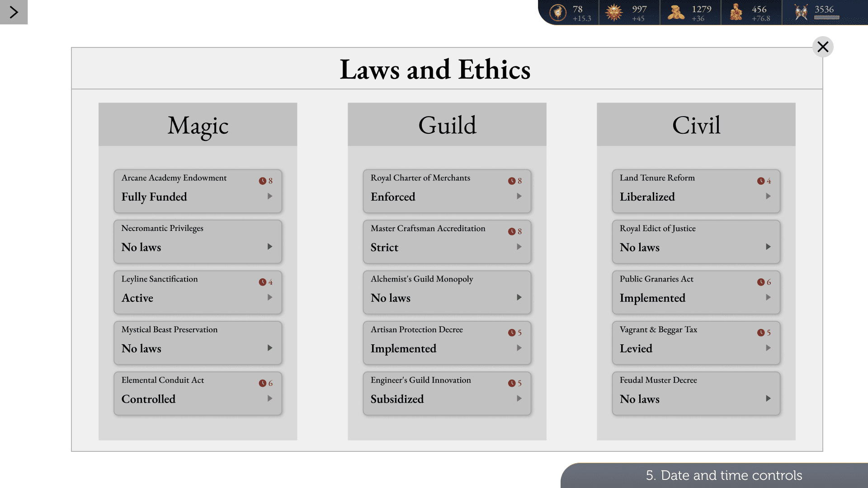Click clock icon on Engineer's Guild Innovation
This screenshot has height=488, width=868.
point(511,383)
